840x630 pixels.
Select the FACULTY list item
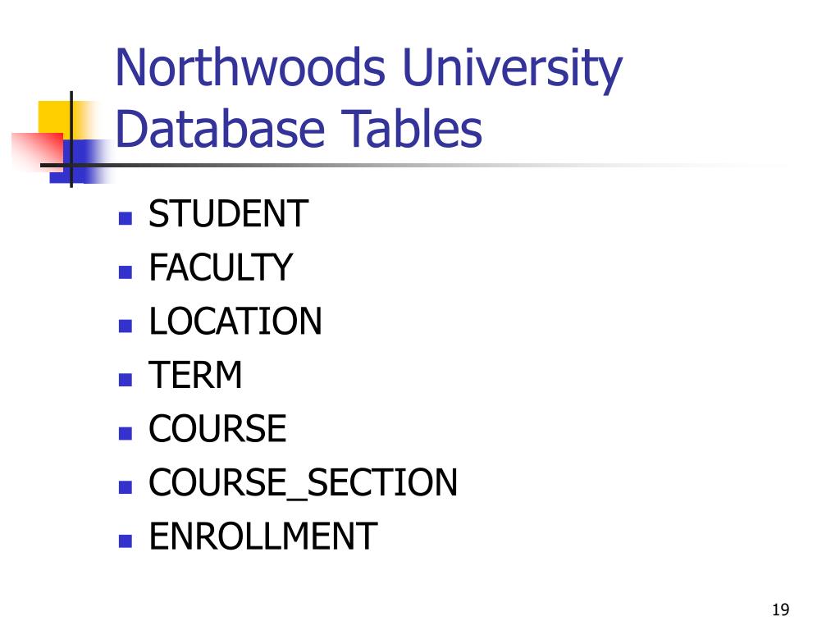point(221,267)
